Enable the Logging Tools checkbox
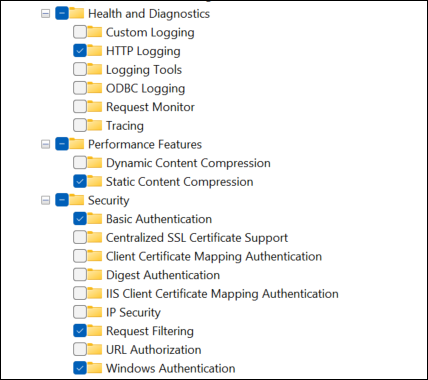This screenshot has height=380, width=428. (80, 70)
